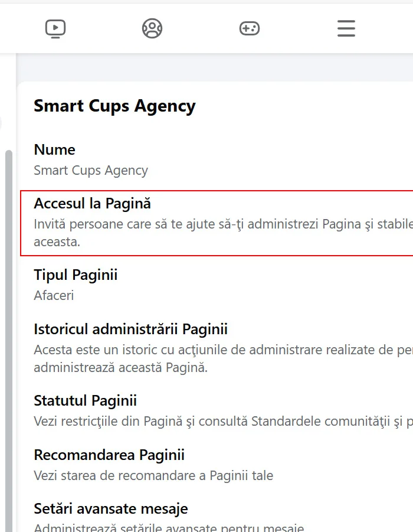Image resolution: width=413 pixels, height=532 pixels.
Task: Open Istoricul administrării Paginii
Action: (130, 329)
